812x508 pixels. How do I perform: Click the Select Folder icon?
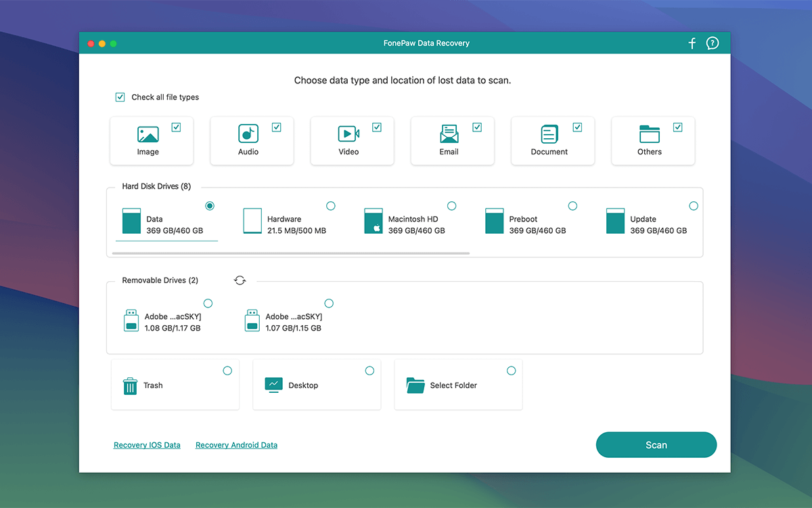(415, 385)
